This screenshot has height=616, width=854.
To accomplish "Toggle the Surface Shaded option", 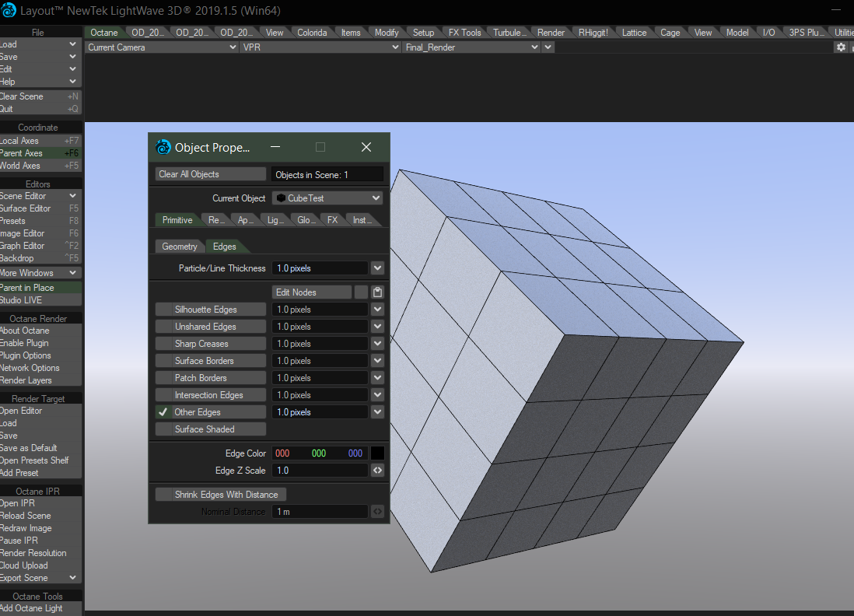I will point(211,429).
